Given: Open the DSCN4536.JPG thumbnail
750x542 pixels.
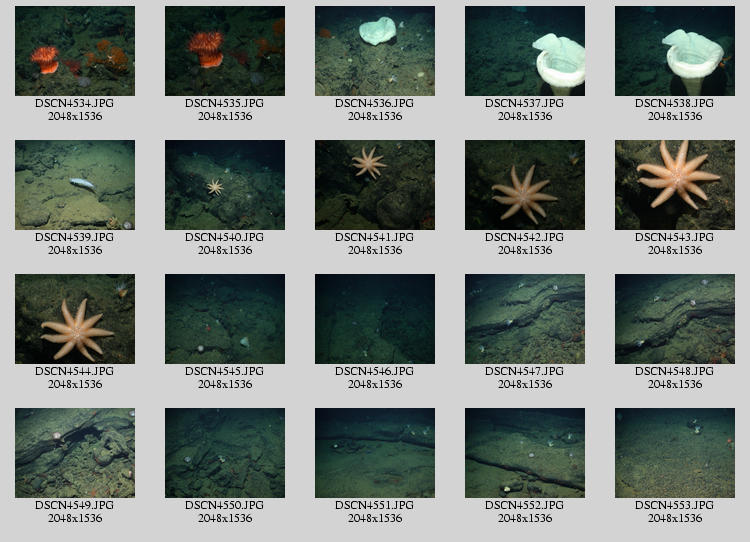Looking at the screenshot, I should [x=375, y=51].
